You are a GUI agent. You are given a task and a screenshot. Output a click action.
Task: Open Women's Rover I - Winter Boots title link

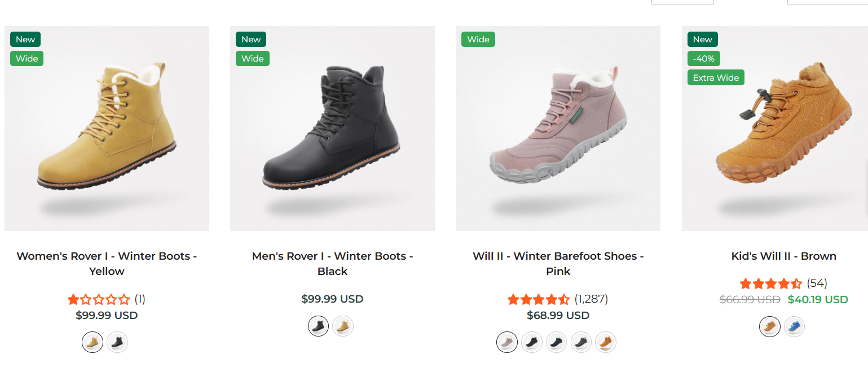[107, 264]
